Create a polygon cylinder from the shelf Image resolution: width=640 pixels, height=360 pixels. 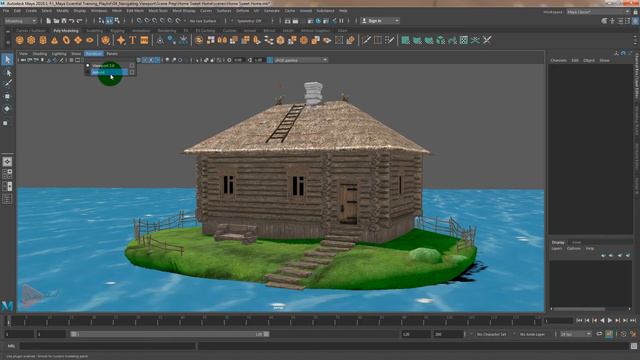pyautogui.click(x=43, y=40)
